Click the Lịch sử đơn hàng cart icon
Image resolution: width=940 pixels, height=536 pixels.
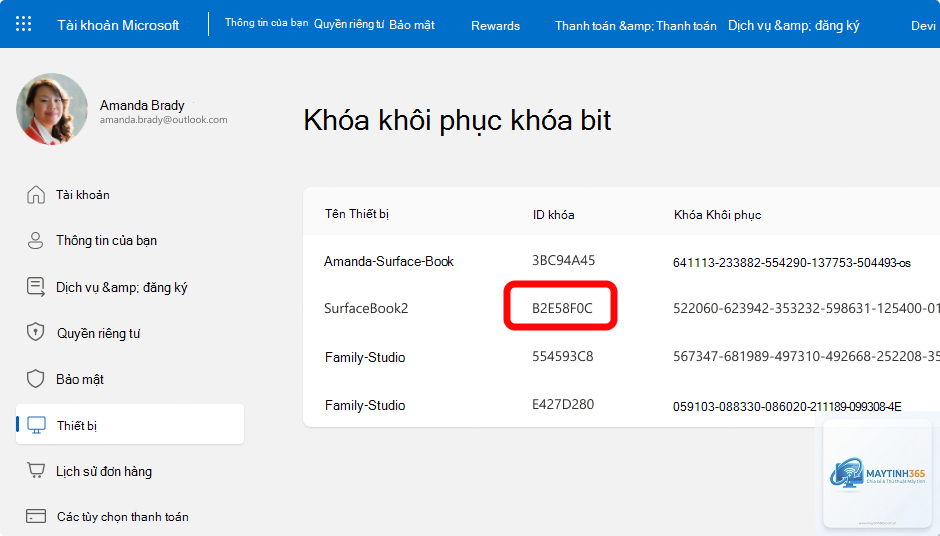(36, 471)
